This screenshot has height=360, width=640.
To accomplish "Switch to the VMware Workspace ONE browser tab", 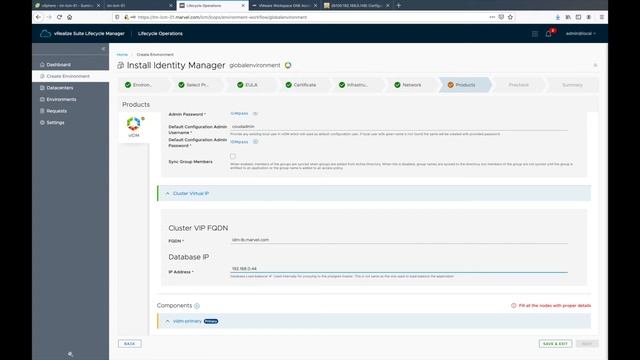I will [x=283, y=6].
